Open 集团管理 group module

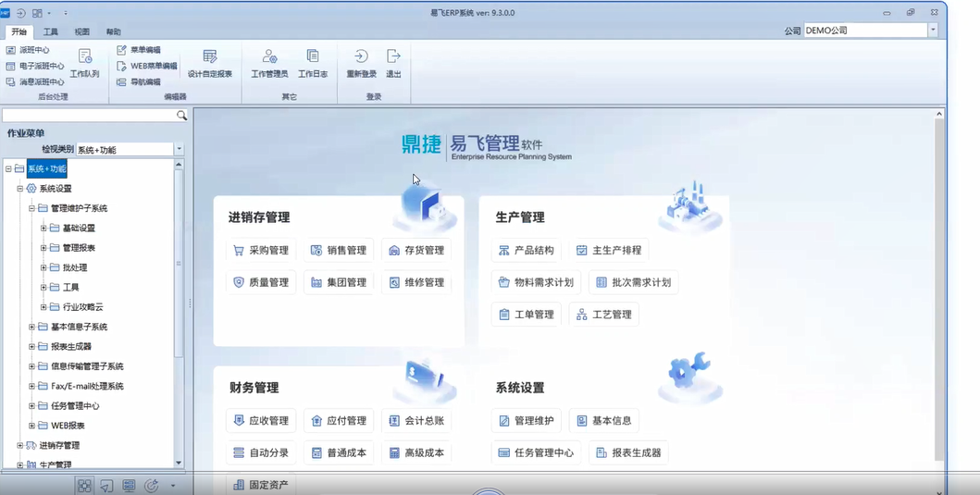click(339, 282)
